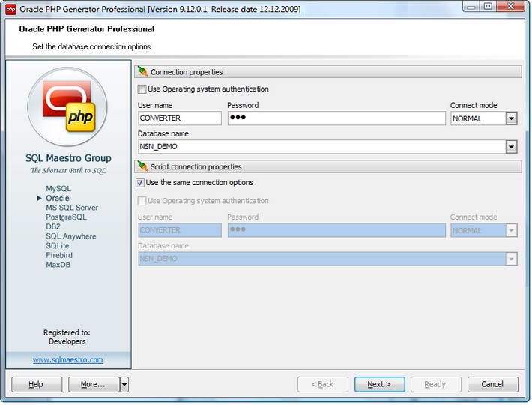Select DB2 in the product list

point(53,226)
